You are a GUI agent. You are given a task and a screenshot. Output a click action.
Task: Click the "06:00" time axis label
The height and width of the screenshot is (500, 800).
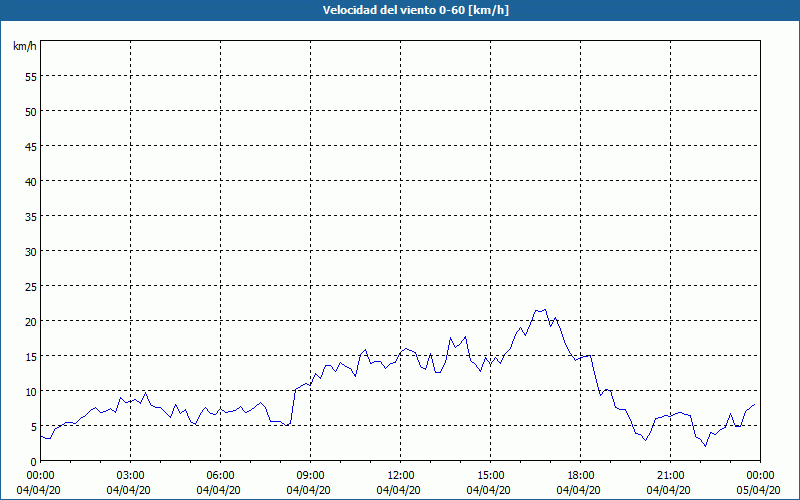pyautogui.click(x=220, y=476)
